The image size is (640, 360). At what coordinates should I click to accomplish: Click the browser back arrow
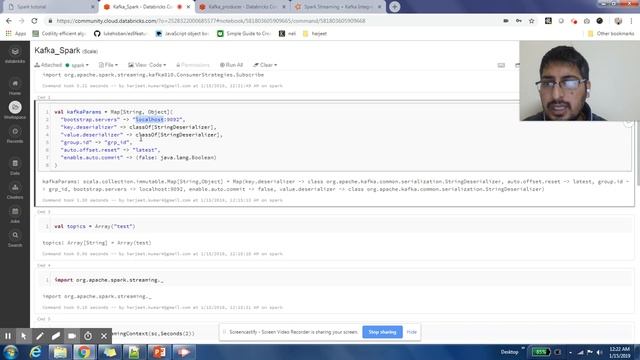tap(9, 21)
